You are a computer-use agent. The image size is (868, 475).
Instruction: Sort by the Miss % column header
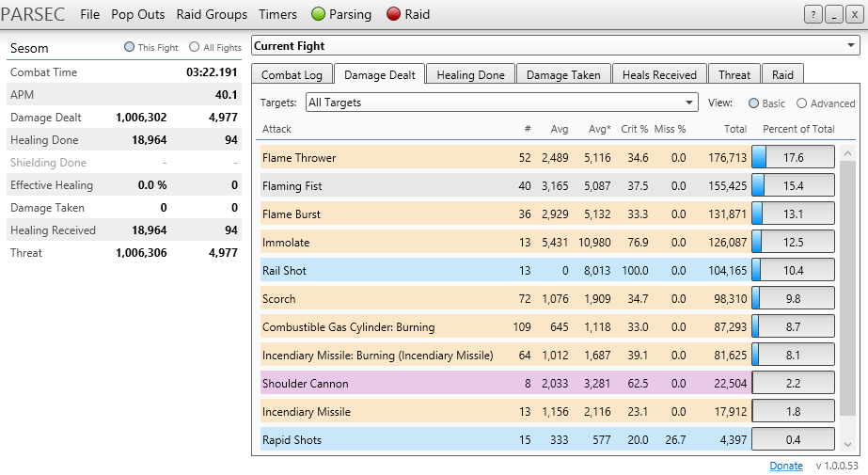point(670,129)
